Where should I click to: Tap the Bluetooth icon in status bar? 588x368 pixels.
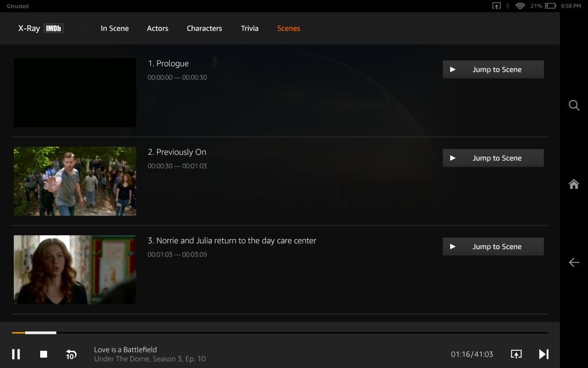508,6
